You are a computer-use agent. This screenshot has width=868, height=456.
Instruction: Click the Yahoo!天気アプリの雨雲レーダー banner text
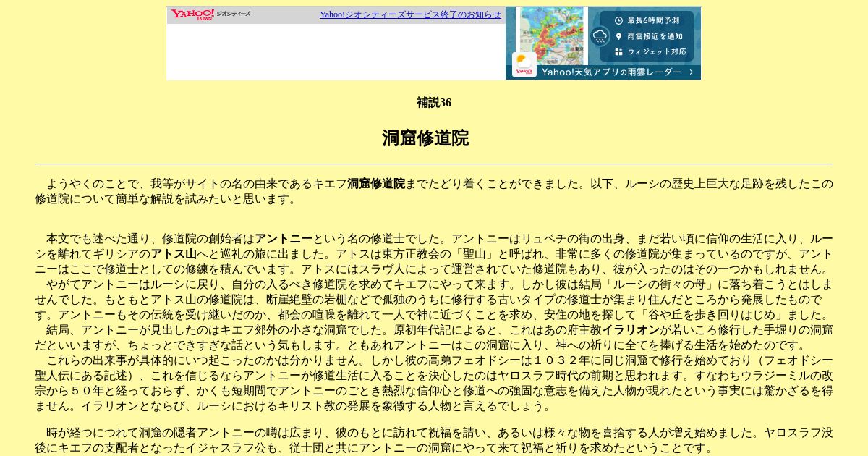[x=611, y=72]
